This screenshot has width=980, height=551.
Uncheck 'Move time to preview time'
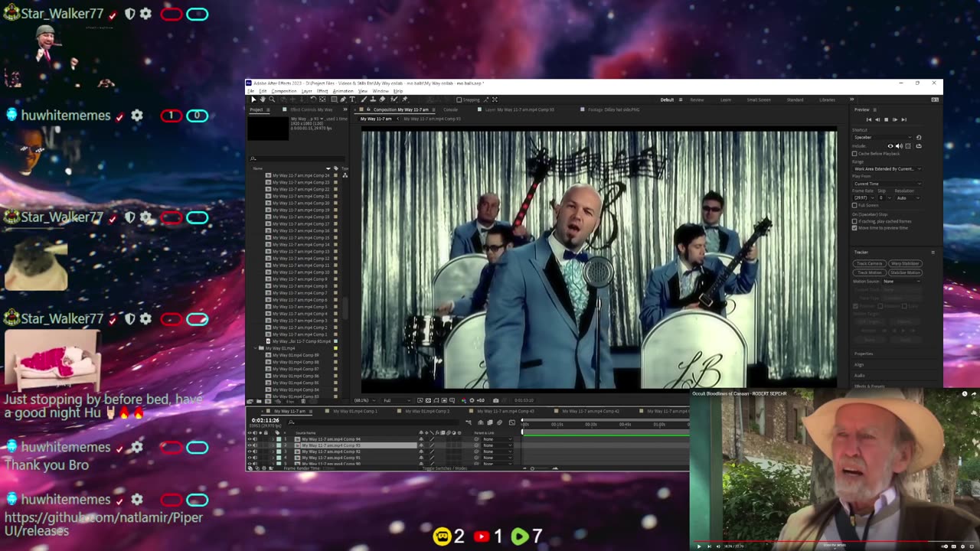pyautogui.click(x=854, y=228)
